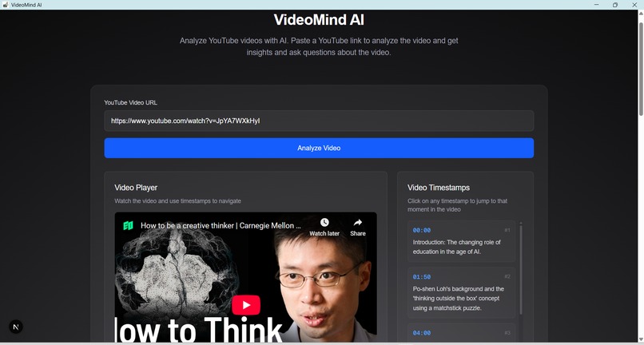Click the 'VideoMind AI' page heading
The image size is (644, 345).
pos(319,20)
